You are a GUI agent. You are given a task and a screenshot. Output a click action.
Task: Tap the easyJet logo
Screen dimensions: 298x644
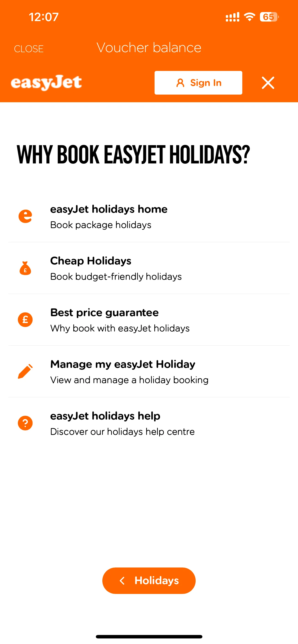(x=46, y=83)
